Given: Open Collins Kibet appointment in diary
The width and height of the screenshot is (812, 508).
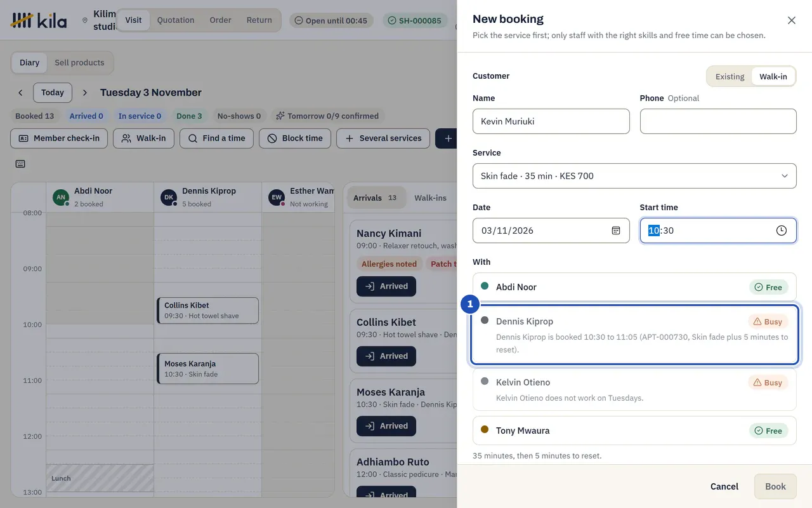Looking at the screenshot, I should coord(208,311).
